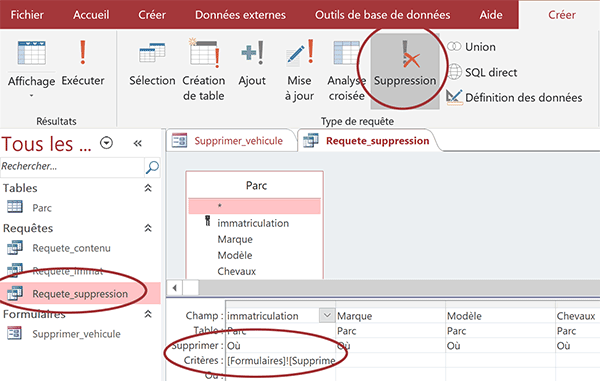Screen dimensions: 600x381
Task: Click the Parc table cell under Marque
Action: tap(391, 331)
